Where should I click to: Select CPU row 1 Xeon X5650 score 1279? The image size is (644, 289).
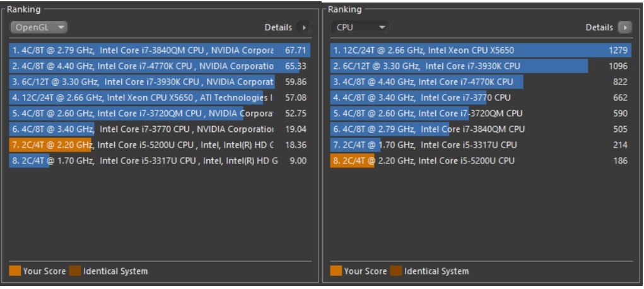481,50
